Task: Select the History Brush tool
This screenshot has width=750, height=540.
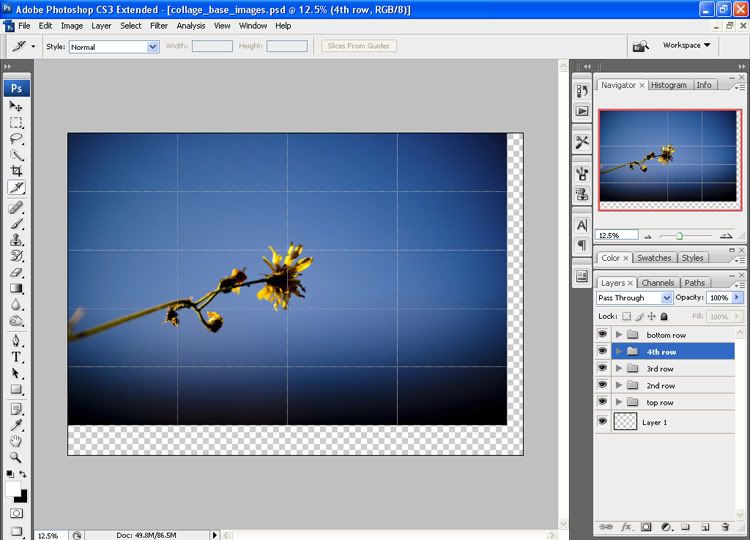Action: point(16,256)
